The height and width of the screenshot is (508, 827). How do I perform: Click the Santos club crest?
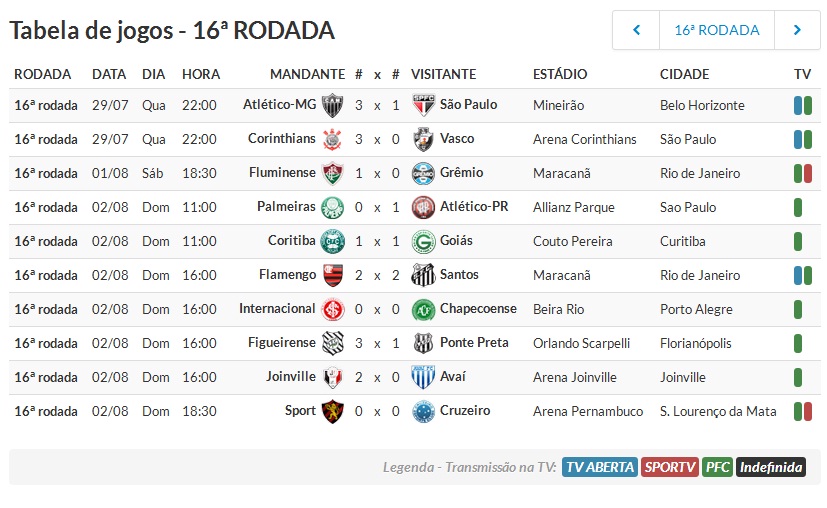pyautogui.click(x=424, y=275)
